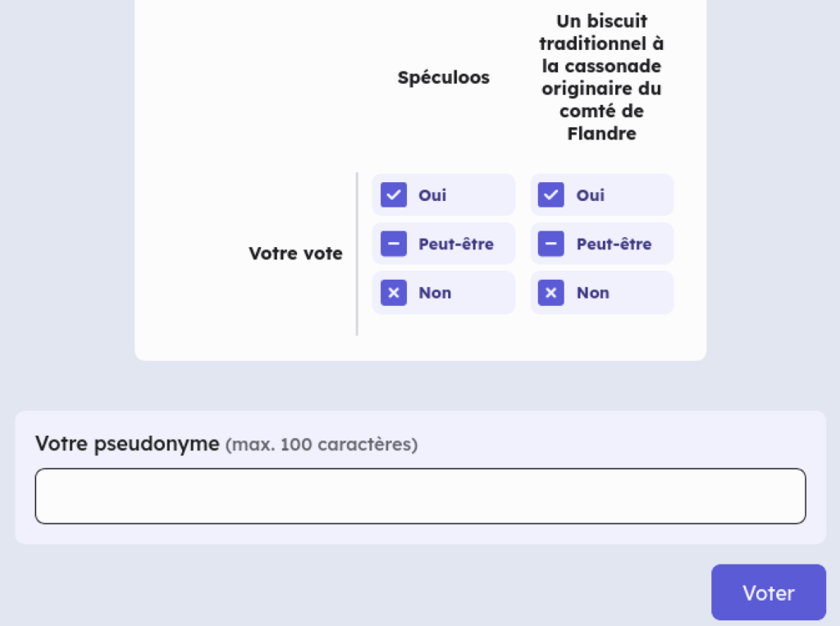Click the vertical divider beside Votre vote
The height and width of the screenshot is (626, 840).
357,254
